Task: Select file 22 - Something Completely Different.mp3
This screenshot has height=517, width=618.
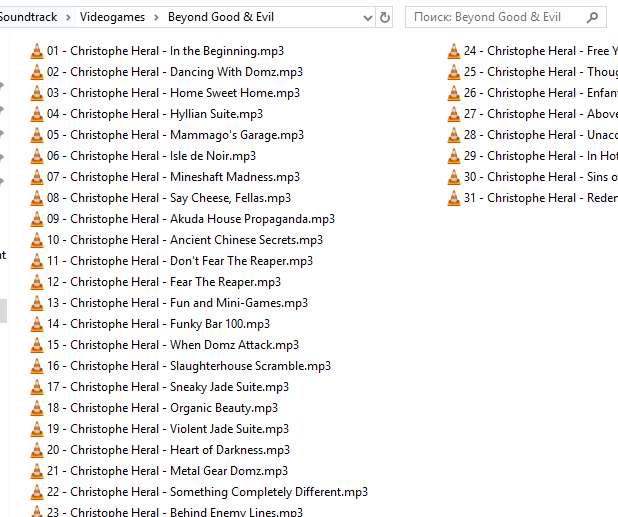Action: [x=199, y=492]
